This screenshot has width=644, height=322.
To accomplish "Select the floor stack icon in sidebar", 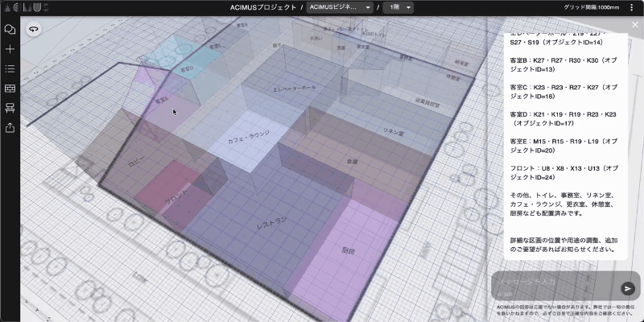I will [10, 108].
